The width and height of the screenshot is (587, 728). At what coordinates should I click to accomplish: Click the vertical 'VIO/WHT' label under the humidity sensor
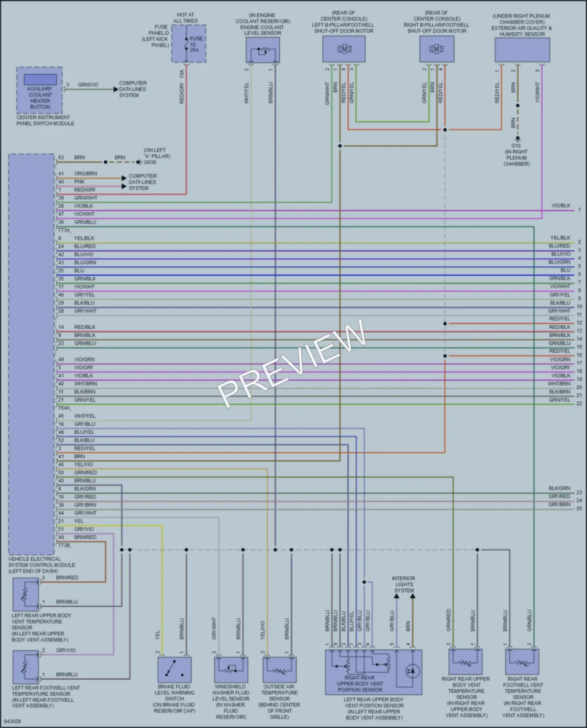(x=537, y=92)
